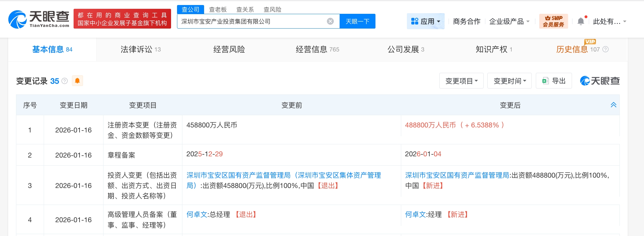This screenshot has height=236, width=644.
Task: Open the notification bell in header
Action: (x=581, y=21)
